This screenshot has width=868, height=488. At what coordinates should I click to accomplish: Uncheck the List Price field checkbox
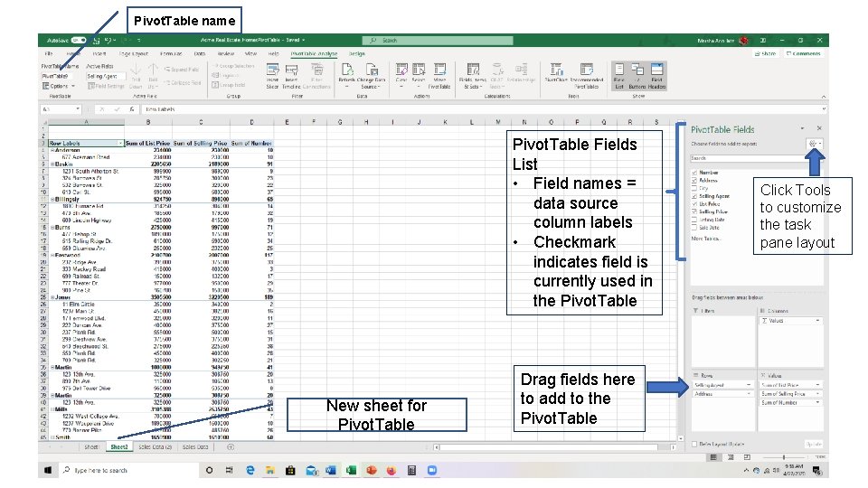[694, 204]
